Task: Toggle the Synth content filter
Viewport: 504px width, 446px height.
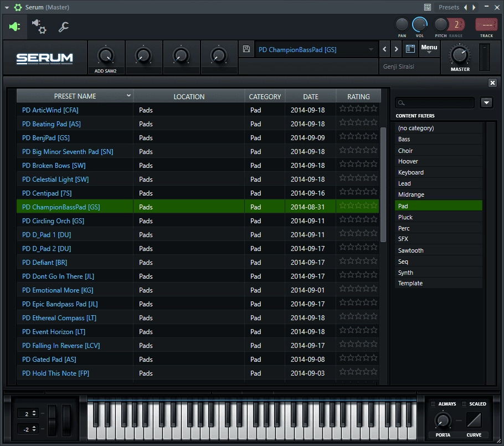Action: [x=439, y=273]
